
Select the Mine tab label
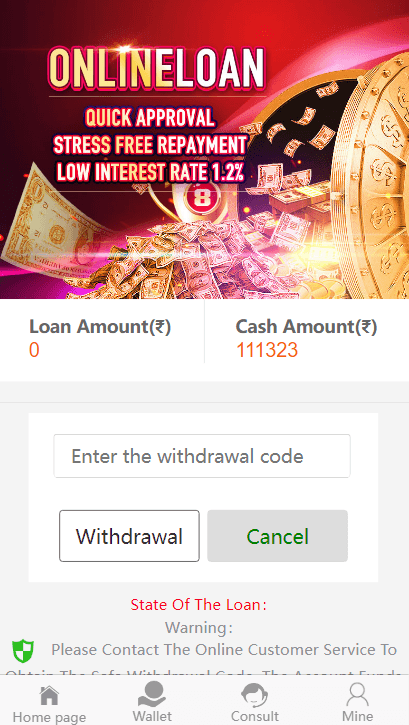(x=357, y=716)
